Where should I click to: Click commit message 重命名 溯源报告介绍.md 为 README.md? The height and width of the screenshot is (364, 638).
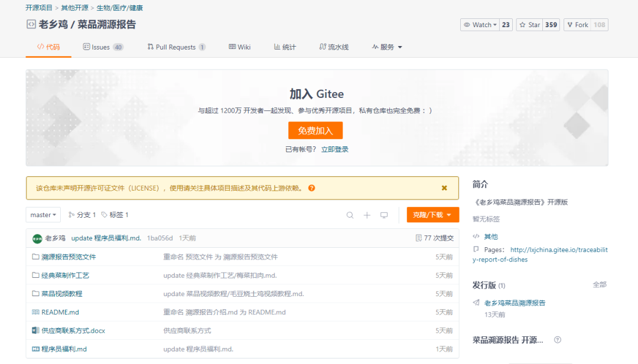tap(224, 313)
